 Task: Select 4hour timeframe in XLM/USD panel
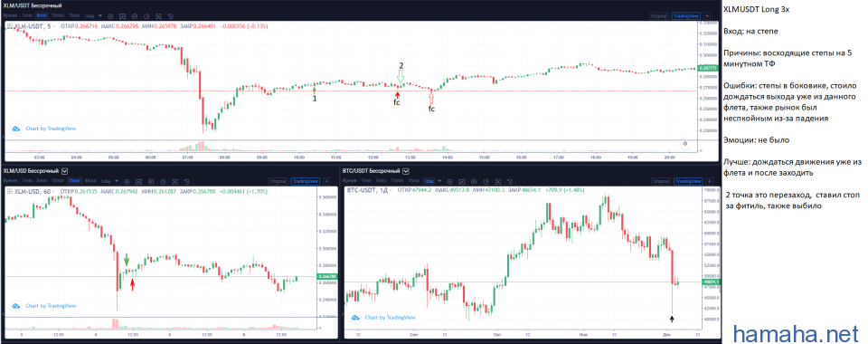pyautogui.click(x=90, y=180)
